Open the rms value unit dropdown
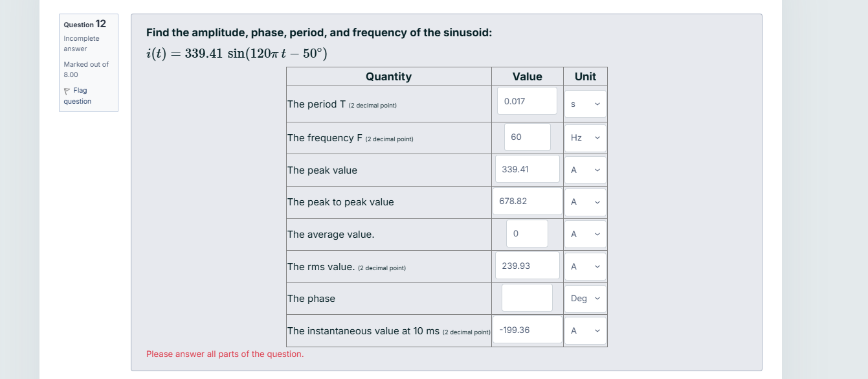Image resolution: width=868 pixels, height=379 pixels. [x=584, y=266]
